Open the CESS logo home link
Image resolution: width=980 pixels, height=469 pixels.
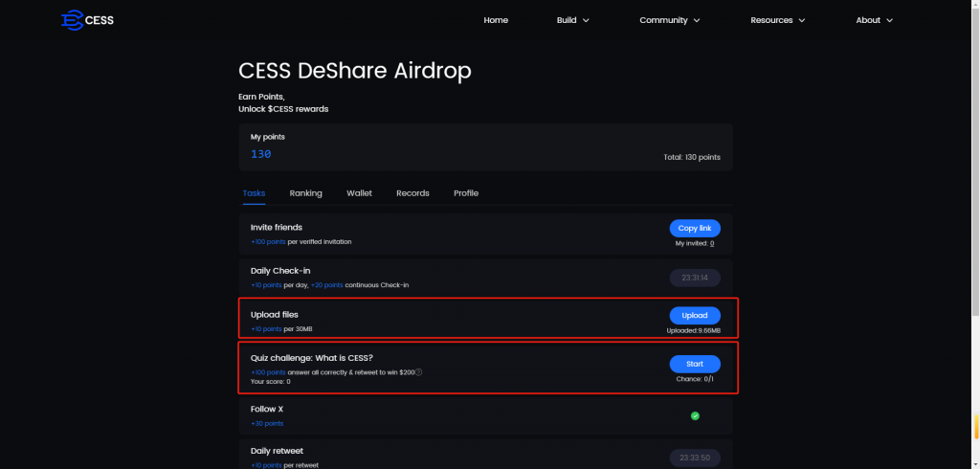(x=87, y=20)
